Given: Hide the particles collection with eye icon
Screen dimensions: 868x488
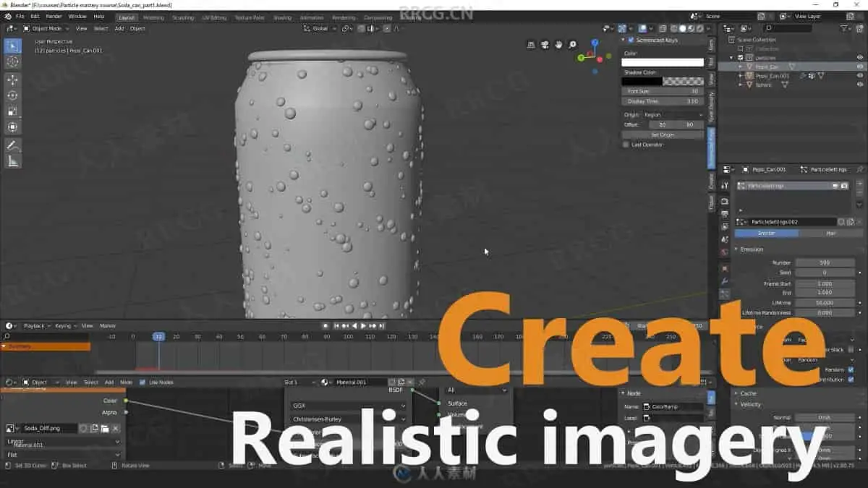Looking at the screenshot, I should point(860,57).
